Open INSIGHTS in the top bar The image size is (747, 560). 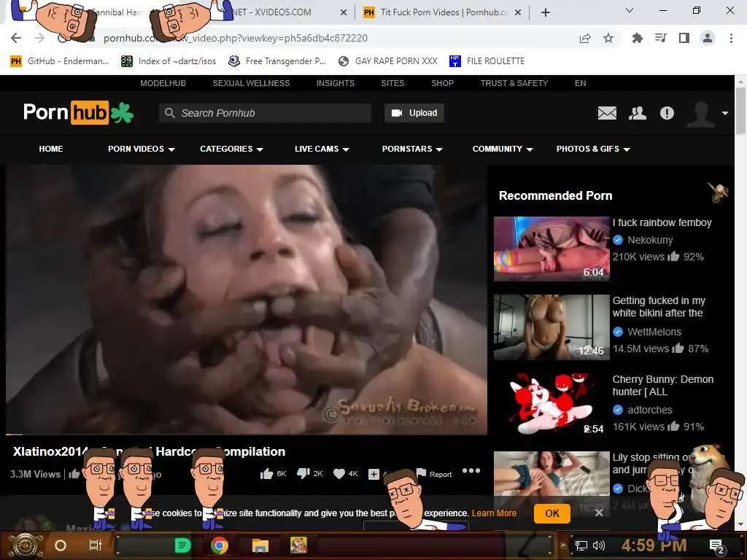336,83
